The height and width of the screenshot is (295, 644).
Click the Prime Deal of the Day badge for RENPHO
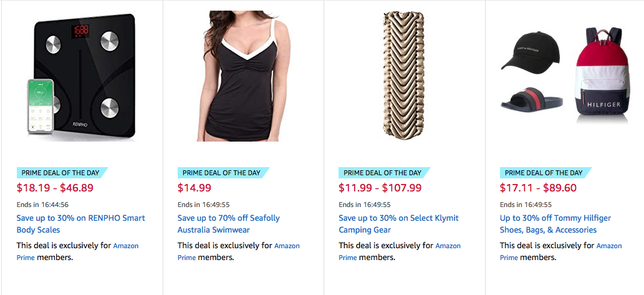pyautogui.click(x=60, y=173)
